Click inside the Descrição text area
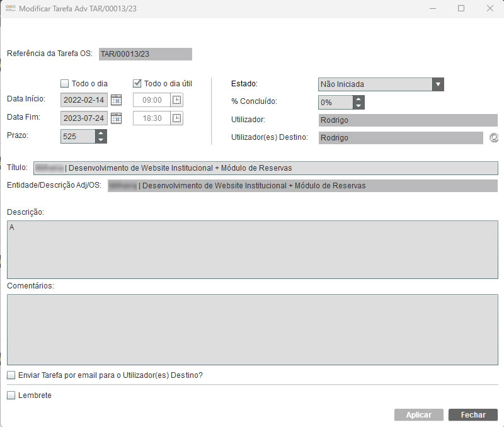Image resolution: width=504 pixels, height=427 pixels. click(252, 249)
